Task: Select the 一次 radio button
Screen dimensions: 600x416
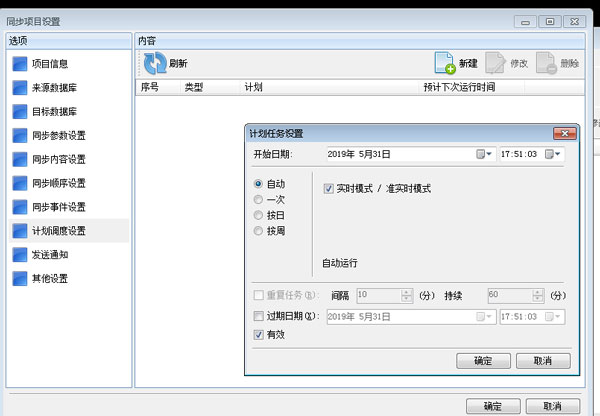Action: tap(258, 199)
